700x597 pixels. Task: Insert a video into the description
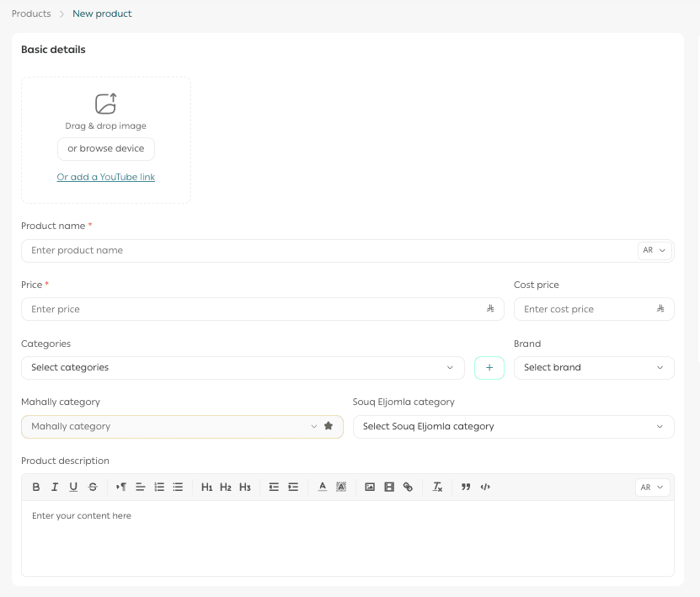pos(389,487)
